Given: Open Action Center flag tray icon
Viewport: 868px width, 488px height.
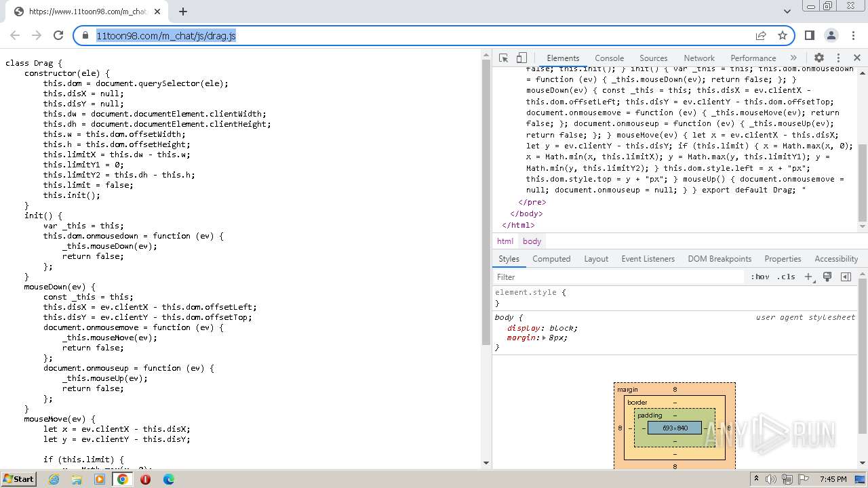Looking at the screenshot, I should click(804, 479).
